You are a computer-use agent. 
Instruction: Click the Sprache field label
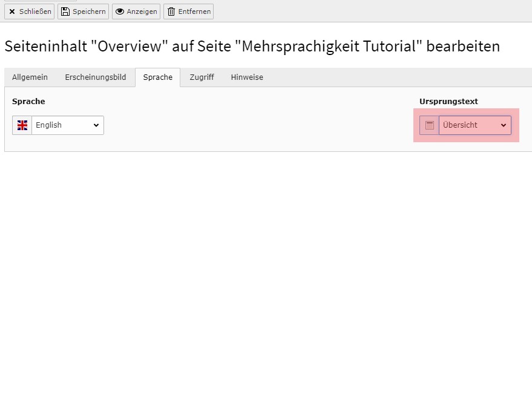[x=28, y=102]
